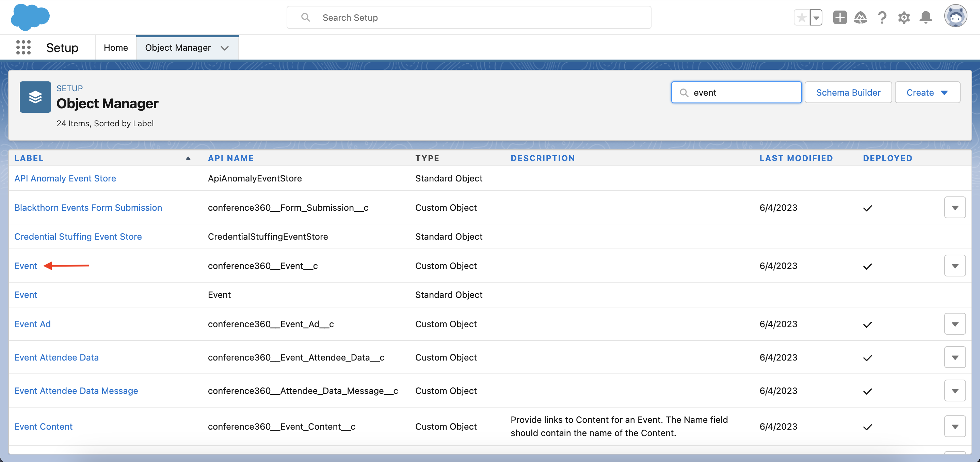Click the deployed checkmark in Event Content row
Viewport: 980px width, 462px height.
pyautogui.click(x=867, y=427)
